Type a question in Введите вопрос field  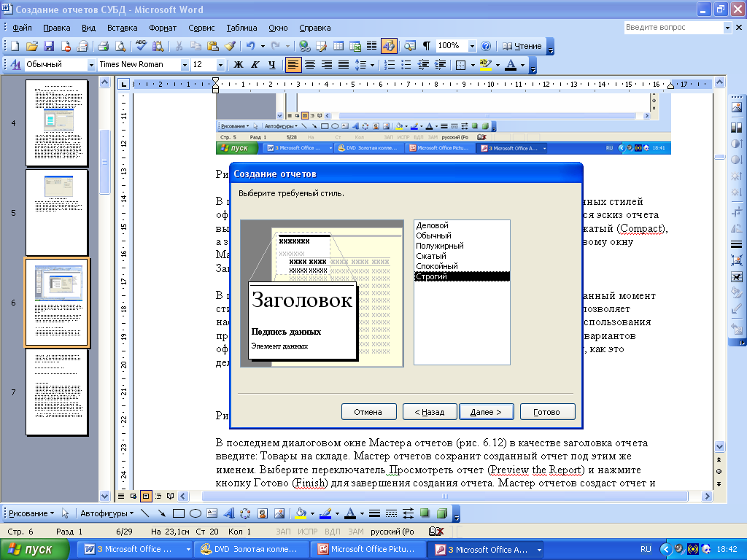click(x=673, y=28)
